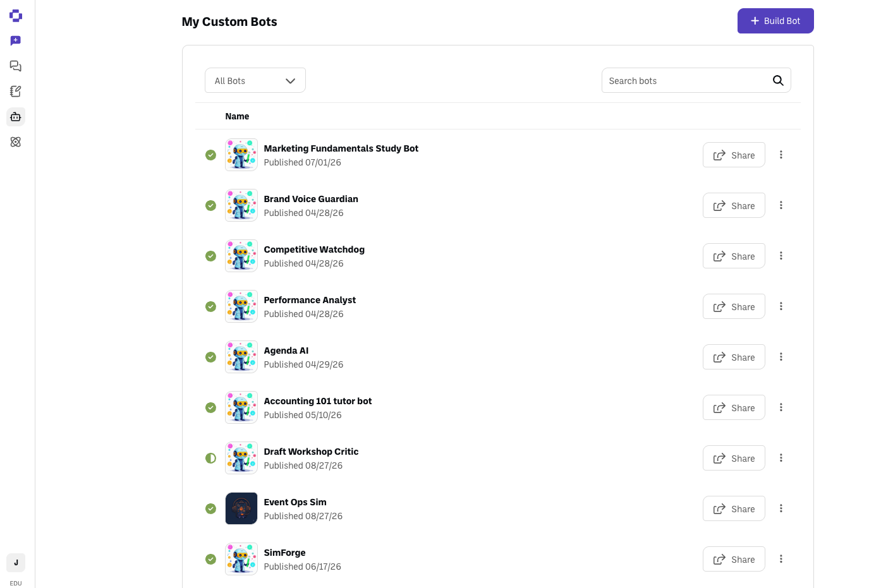Open Performance Analyst three-dot menu
This screenshot has width=881, height=588.
781,306
